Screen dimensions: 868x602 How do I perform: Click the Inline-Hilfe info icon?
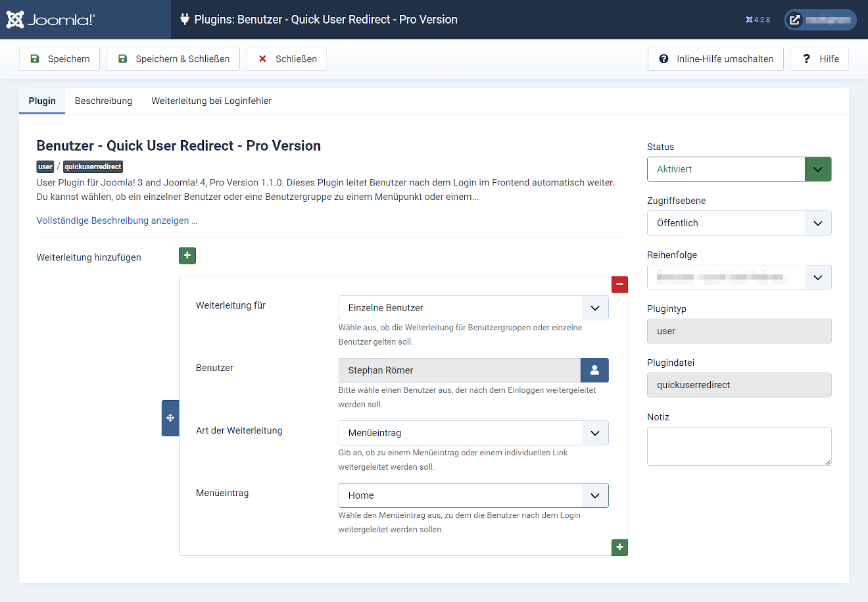663,59
